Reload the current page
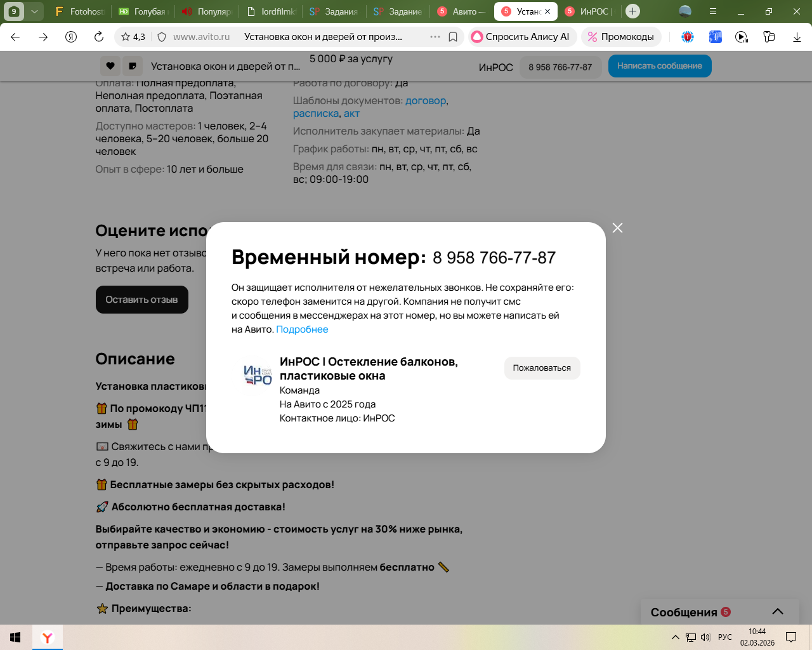812x650 pixels. (x=99, y=37)
